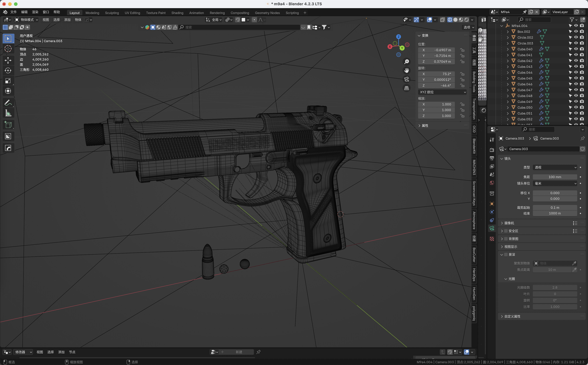The image size is (588, 365).
Task: Open the rotation mode XYZ 欧拉 dropdown
Action: pyautogui.click(x=442, y=92)
